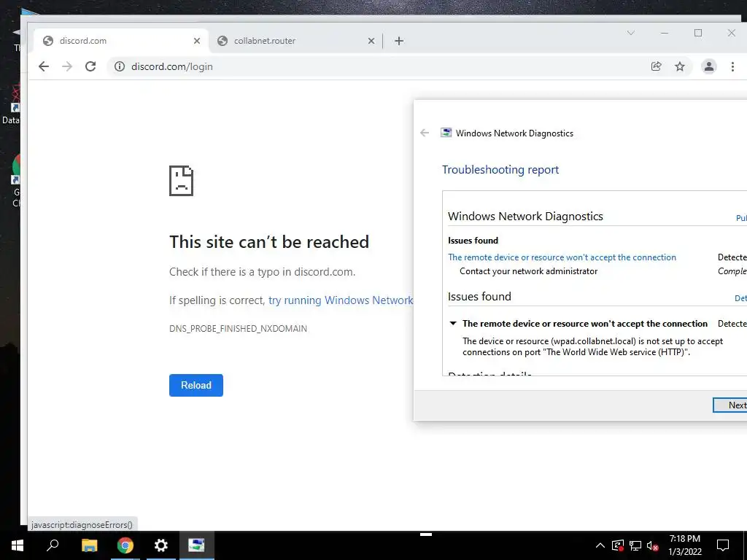Switch to the collabnet.router tab
The height and width of the screenshot is (560, 747).
click(x=295, y=41)
